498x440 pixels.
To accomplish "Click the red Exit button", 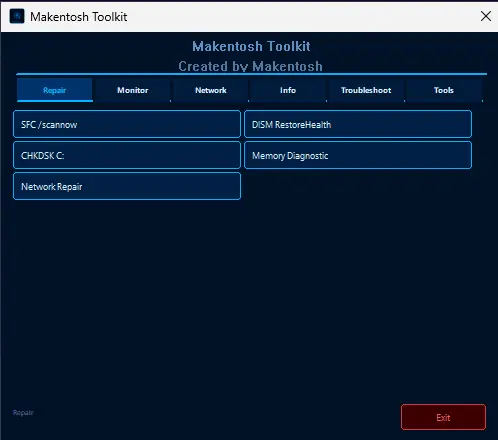I will click(x=443, y=417).
